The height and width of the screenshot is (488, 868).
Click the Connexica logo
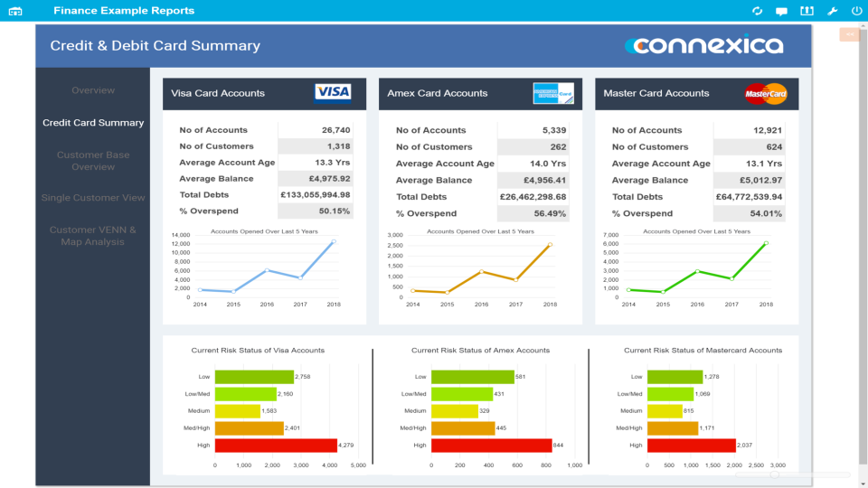pyautogui.click(x=704, y=45)
